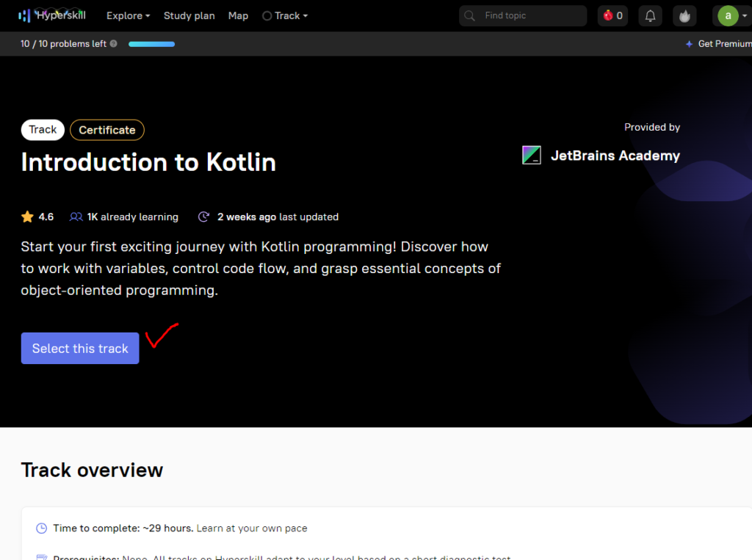This screenshot has height=560, width=752.
Task: Expand the Track dropdown in navbar
Action: point(285,16)
